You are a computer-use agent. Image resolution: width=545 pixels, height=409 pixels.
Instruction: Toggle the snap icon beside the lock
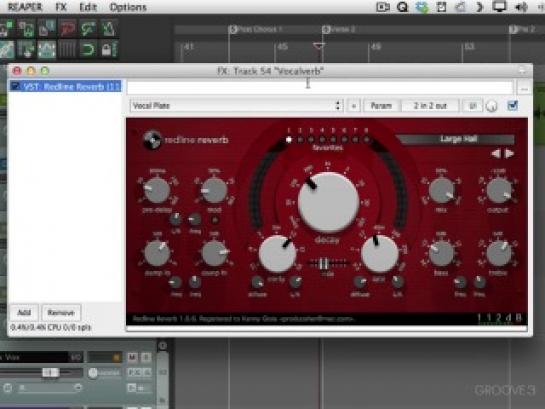pyautogui.click(x=88, y=49)
